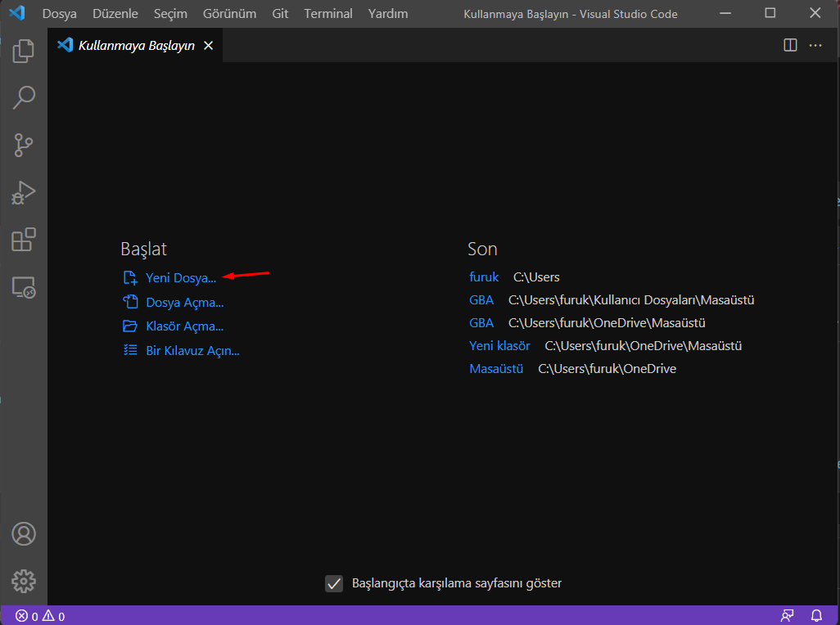
Task: Open the Manage gear icon
Action: [24, 581]
